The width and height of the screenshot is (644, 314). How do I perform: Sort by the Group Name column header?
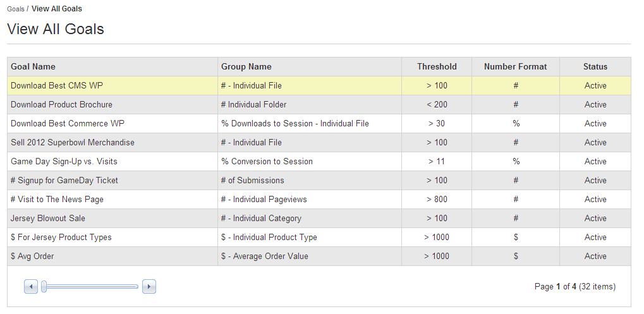(246, 66)
